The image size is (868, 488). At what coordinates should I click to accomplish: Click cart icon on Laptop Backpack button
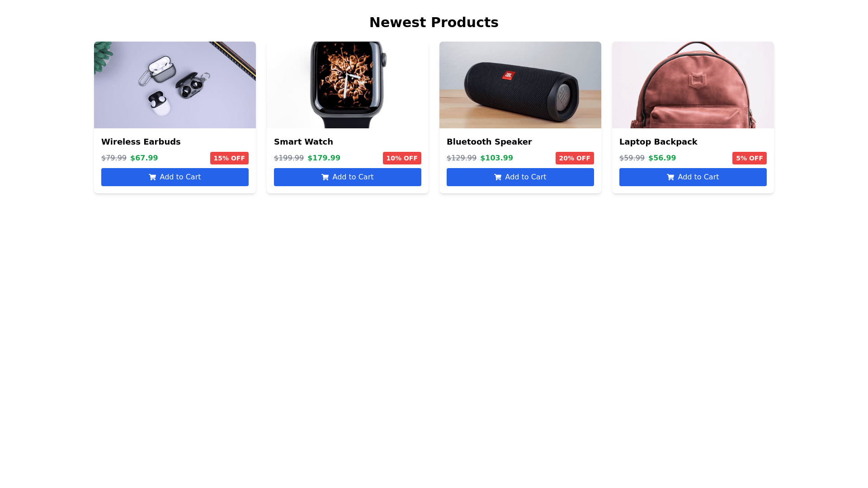[670, 177]
